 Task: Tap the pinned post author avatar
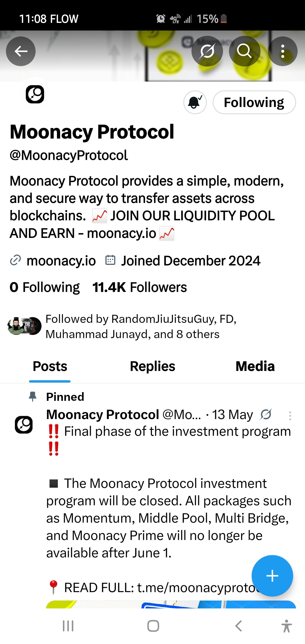click(24, 425)
